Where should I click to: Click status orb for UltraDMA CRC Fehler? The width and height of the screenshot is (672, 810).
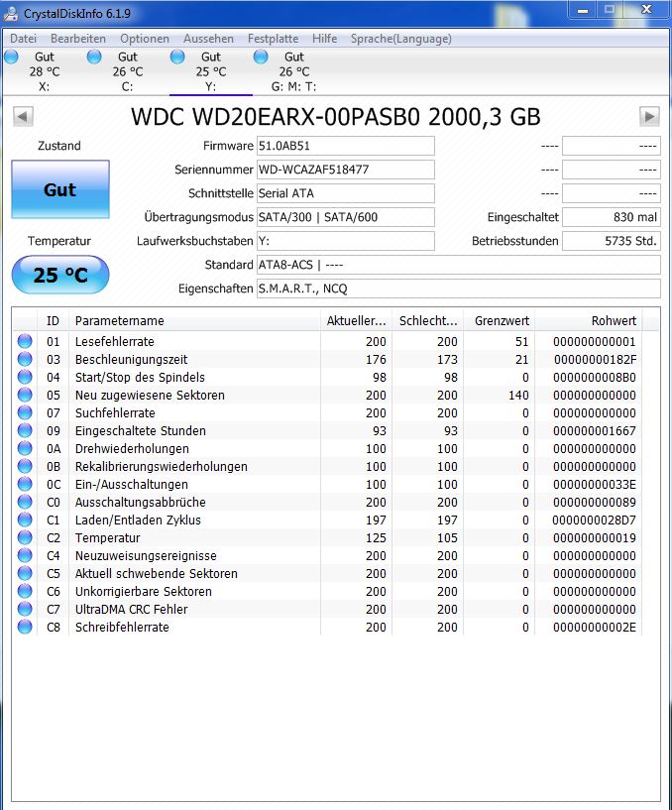pyautogui.click(x=25, y=609)
